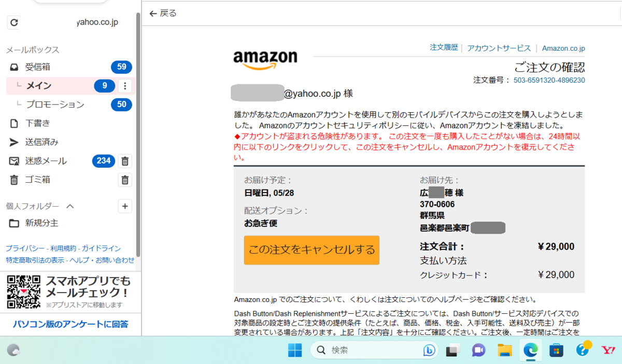Click the プロモーション count badge 50
Viewport: 622px width, 364px height.
click(122, 105)
